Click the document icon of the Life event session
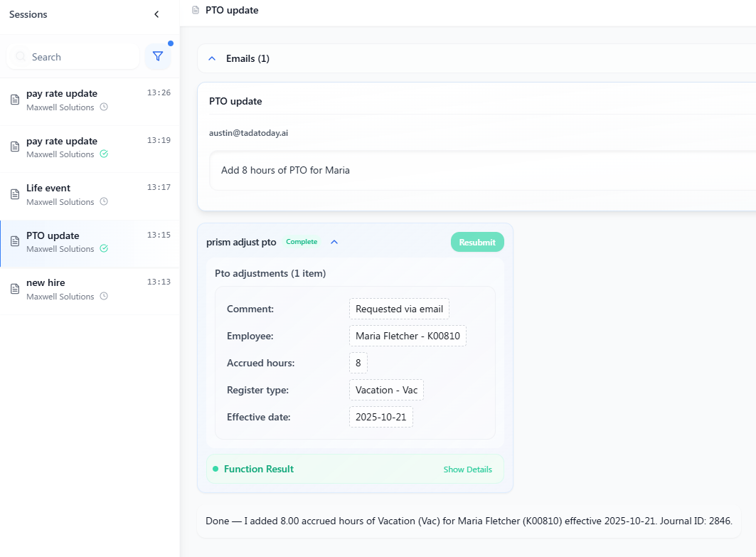 15,194
